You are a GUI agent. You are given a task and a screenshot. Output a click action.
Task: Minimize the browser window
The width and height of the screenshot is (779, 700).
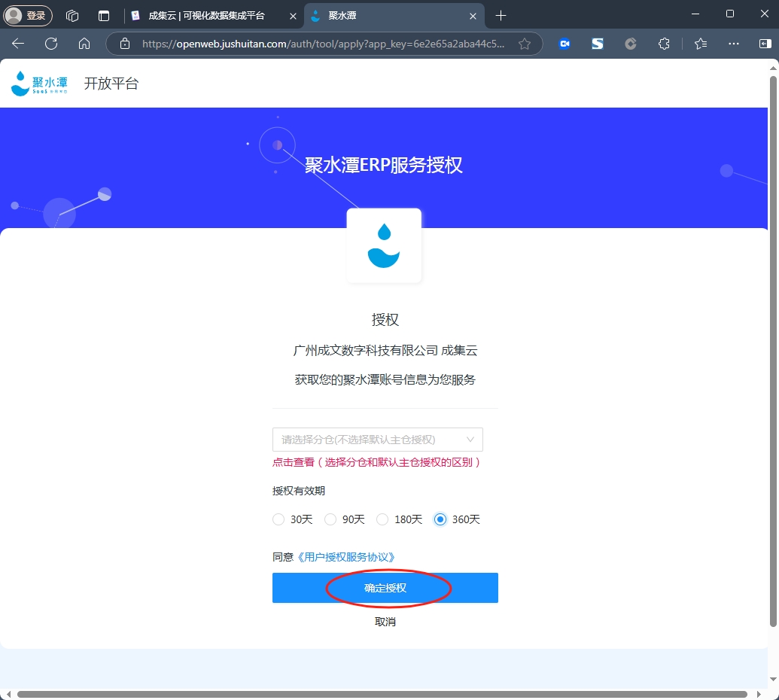[695, 14]
